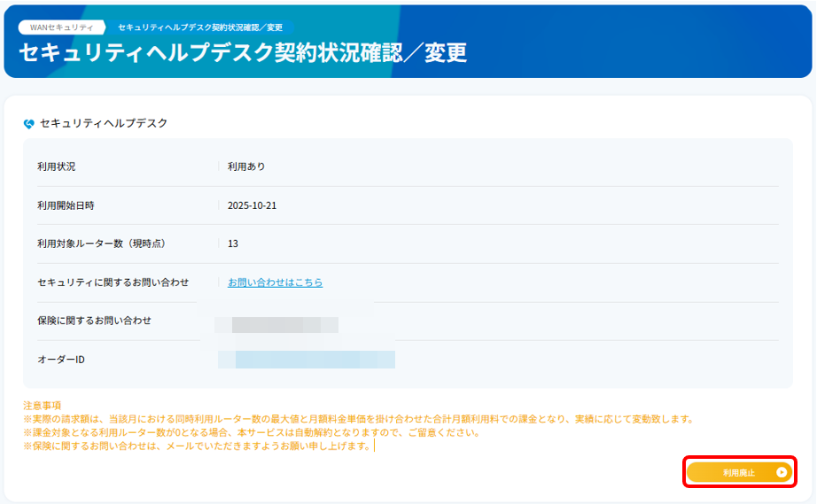817x504 pixels.
Task: Select the セキュリティヘルプデスク契約状況確認/変更 breadcrumb
Action: coord(200,27)
